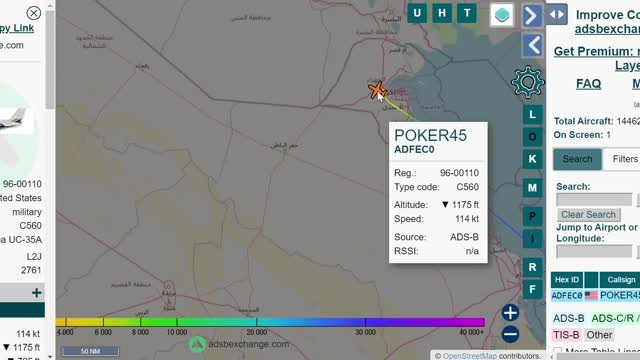Open the map layers selector icon
This screenshot has width=640, height=360.
point(502,15)
